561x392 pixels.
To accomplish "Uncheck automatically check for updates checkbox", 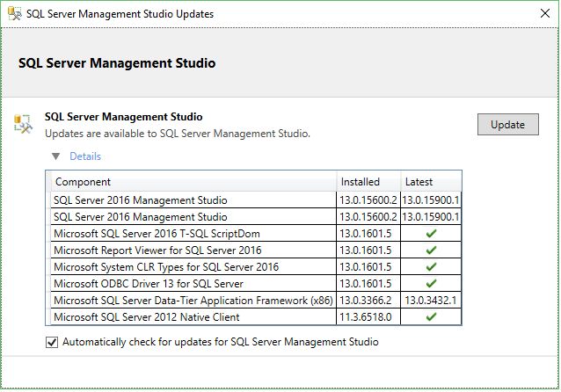I will (x=53, y=342).
